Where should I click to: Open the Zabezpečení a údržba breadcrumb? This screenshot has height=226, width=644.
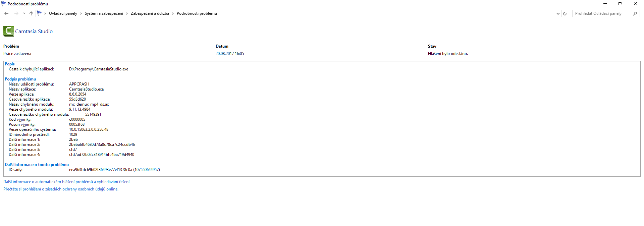[x=150, y=13]
